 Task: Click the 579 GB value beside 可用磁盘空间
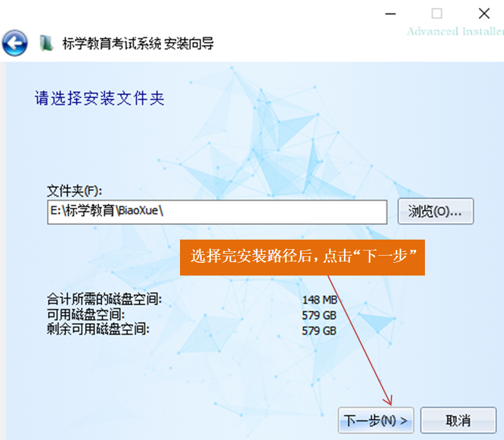click(319, 315)
